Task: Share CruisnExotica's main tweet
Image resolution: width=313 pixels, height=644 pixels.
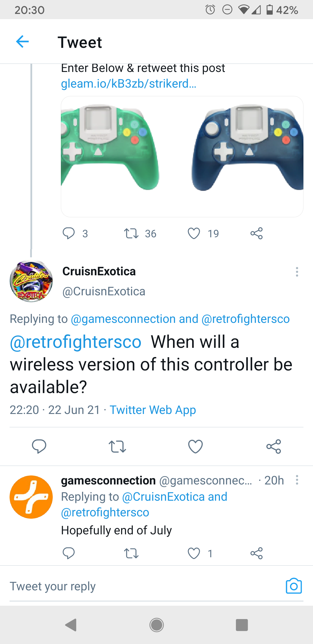Action: [274, 446]
